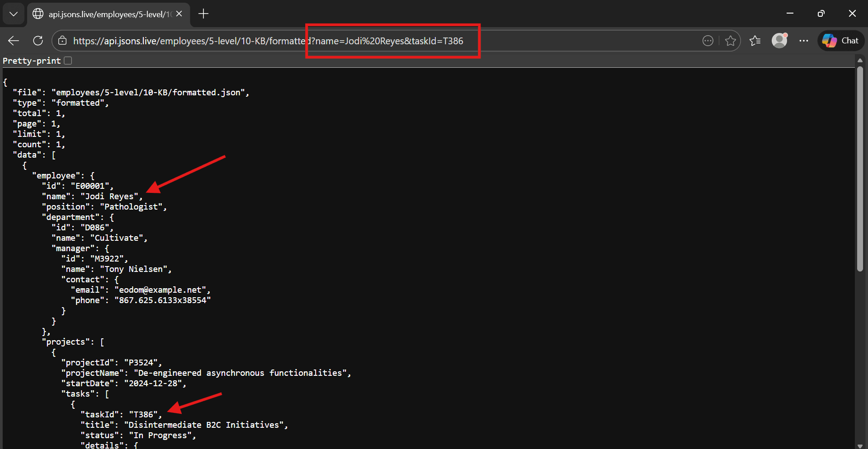868x449 pixels.
Task: Click the taskId "T386" value
Action: (143, 414)
